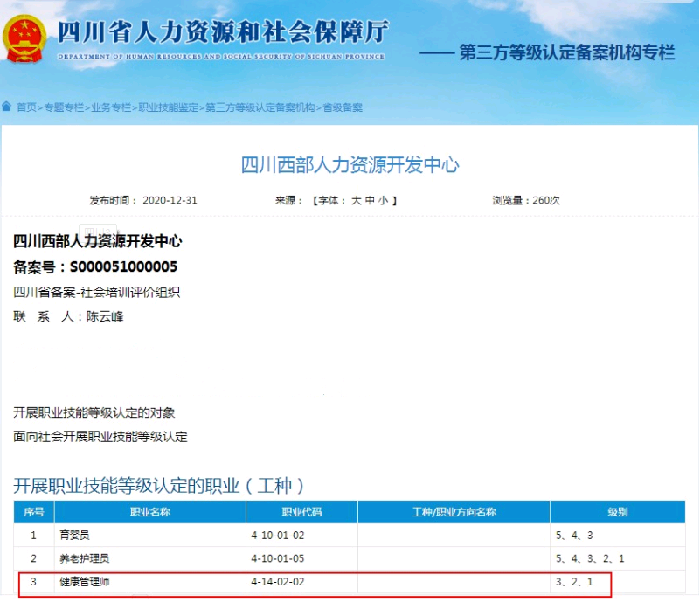Open 首页 breadcrumb link
The width and height of the screenshot is (700, 602).
(x=26, y=107)
